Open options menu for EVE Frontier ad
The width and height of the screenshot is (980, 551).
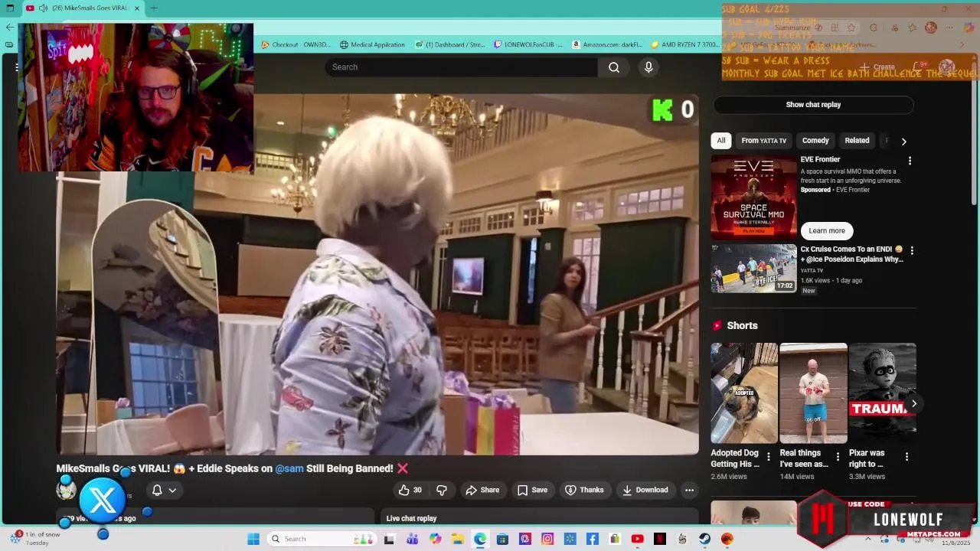(x=910, y=161)
